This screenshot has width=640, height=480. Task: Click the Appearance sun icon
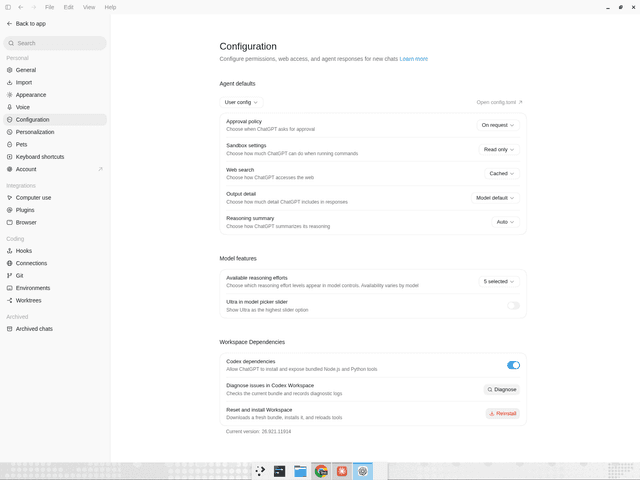coord(10,95)
